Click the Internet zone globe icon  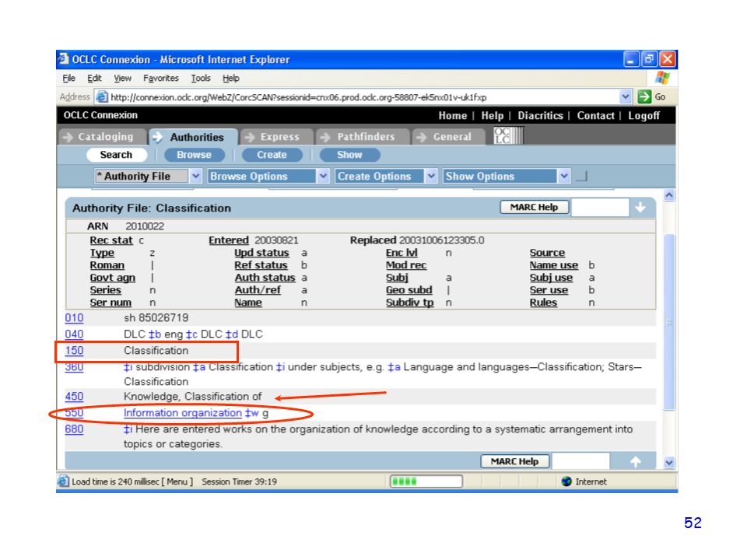tap(566, 481)
